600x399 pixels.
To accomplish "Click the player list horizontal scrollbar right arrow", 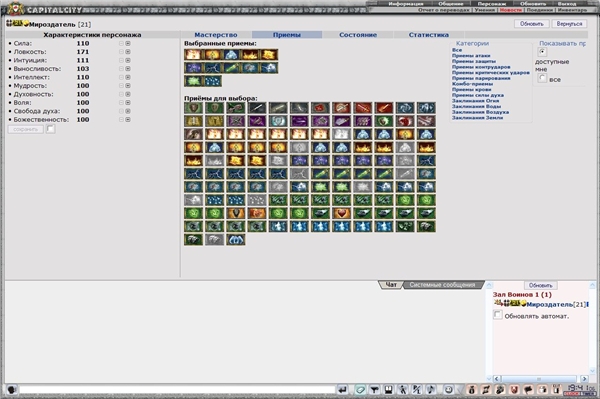I will point(584,379).
